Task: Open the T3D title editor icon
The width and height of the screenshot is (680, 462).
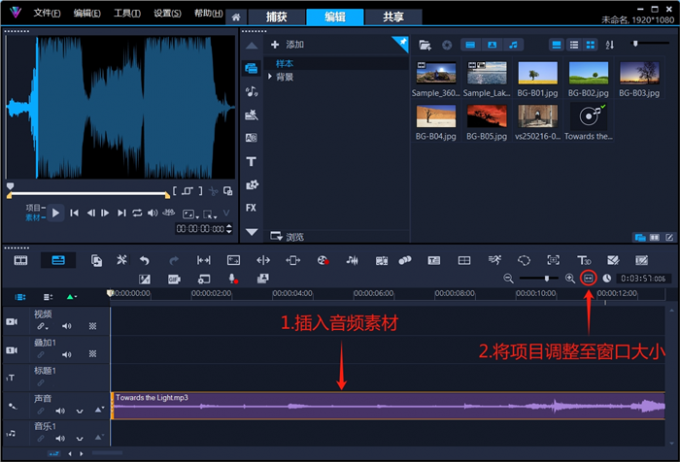Action: [x=584, y=260]
